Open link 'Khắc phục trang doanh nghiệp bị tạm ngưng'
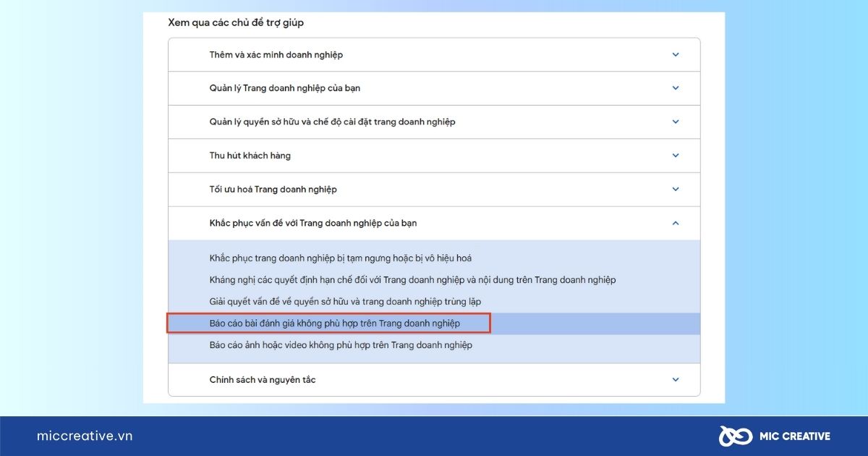Screen dimensions: 868x456 [341, 258]
